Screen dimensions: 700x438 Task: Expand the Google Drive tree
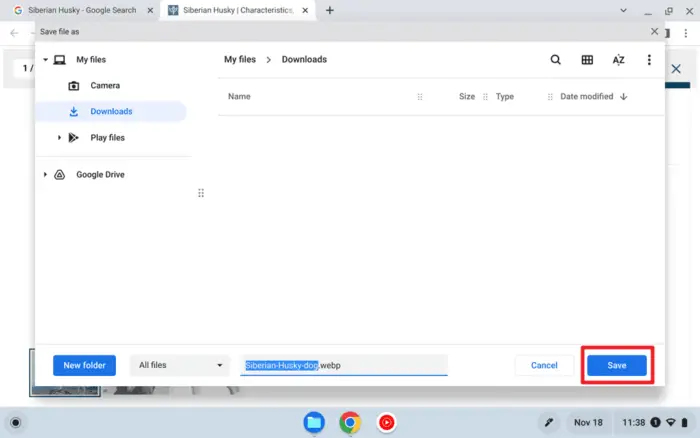(45, 175)
